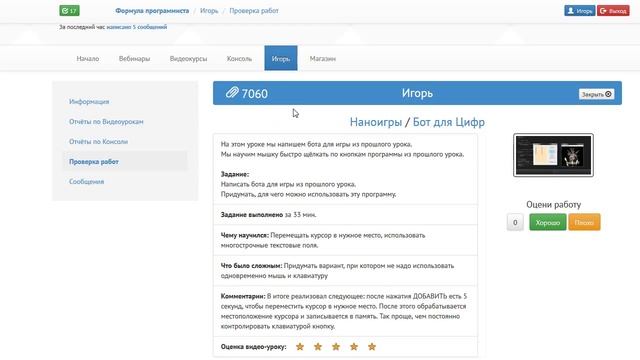The height and width of the screenshot is (360, 640).
Task: Open the Формула программиста breadcrumb link
Action: point(152,11)
